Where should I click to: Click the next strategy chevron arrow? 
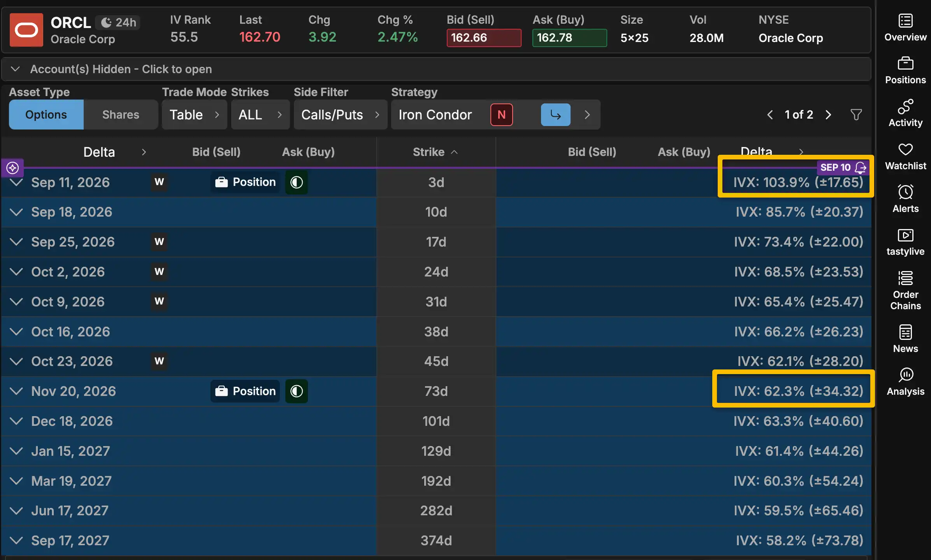(587, 115)
